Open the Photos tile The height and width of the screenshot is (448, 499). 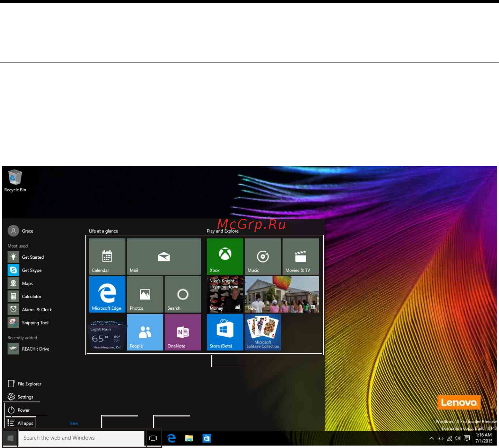(145, 294)
